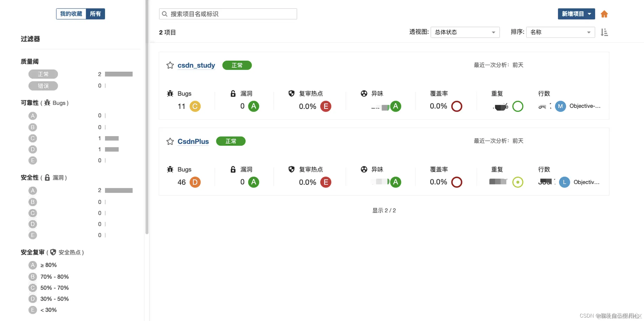The height and width of the screenshot is (321, 644).
Task: Click CsdnPlus vulnerability count 0
Action: 242,182
